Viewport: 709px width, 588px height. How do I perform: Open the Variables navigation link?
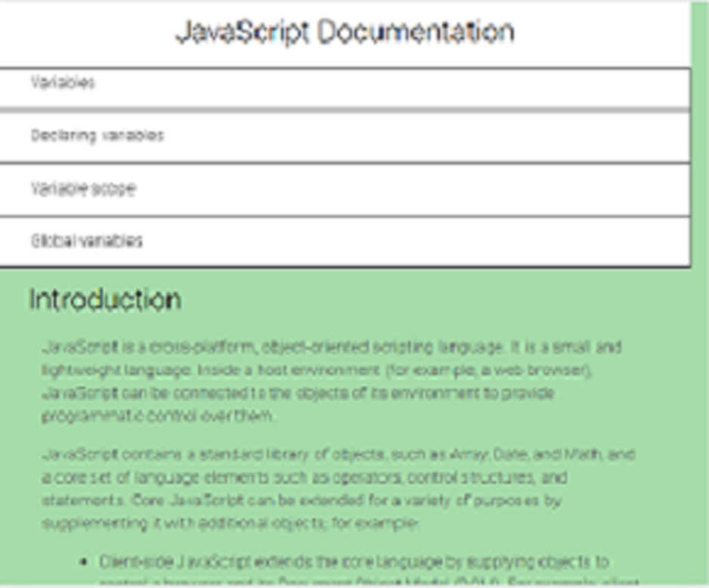click(x=345, y=87)
